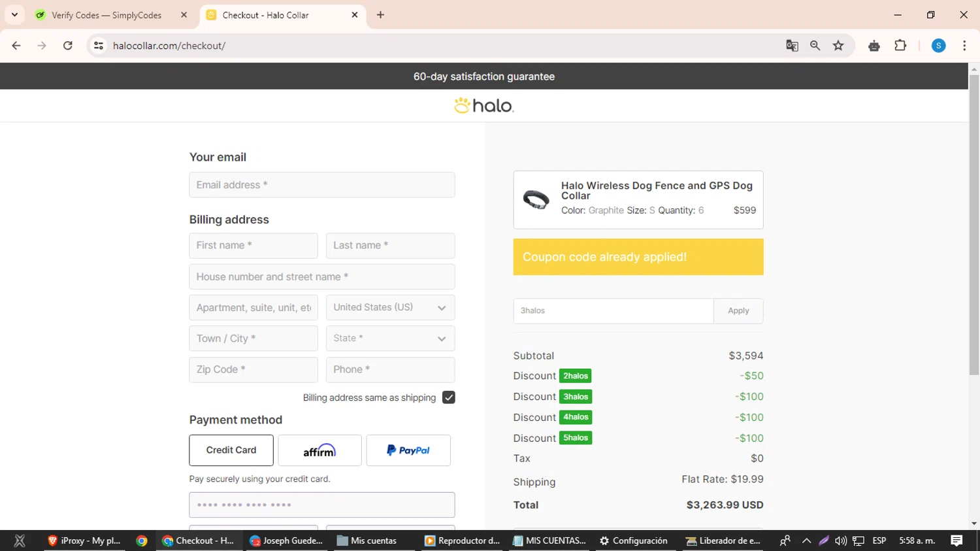Select Credit Card payment method
The height and width of the screenshot is (551, 980).
pos(231,450)
